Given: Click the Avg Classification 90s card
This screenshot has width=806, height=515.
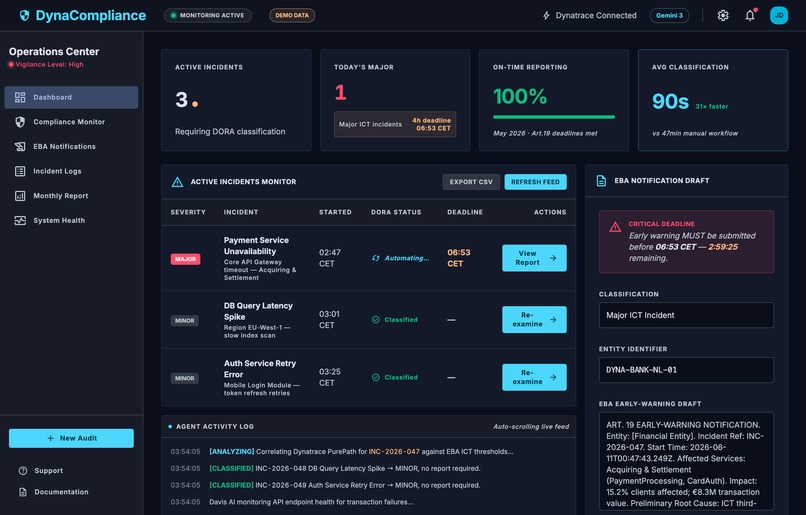Looking at the screenshot, I should tap(712, 100).
